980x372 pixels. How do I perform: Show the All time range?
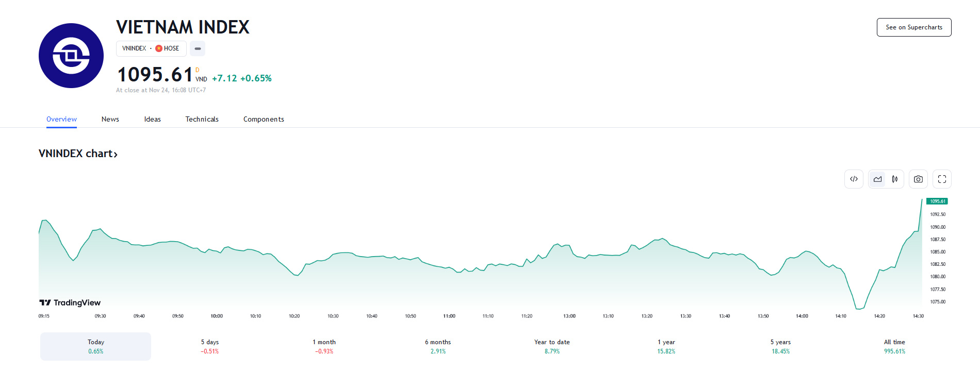pos(894,346)
